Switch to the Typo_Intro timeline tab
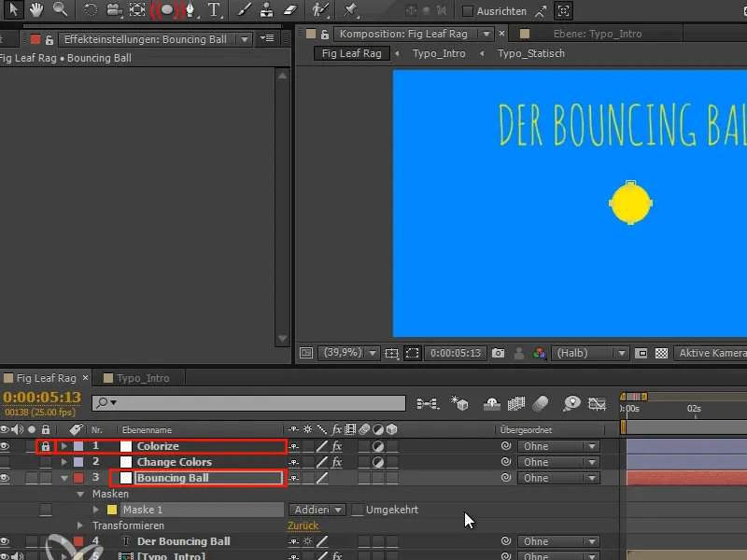 pos(138,377)
